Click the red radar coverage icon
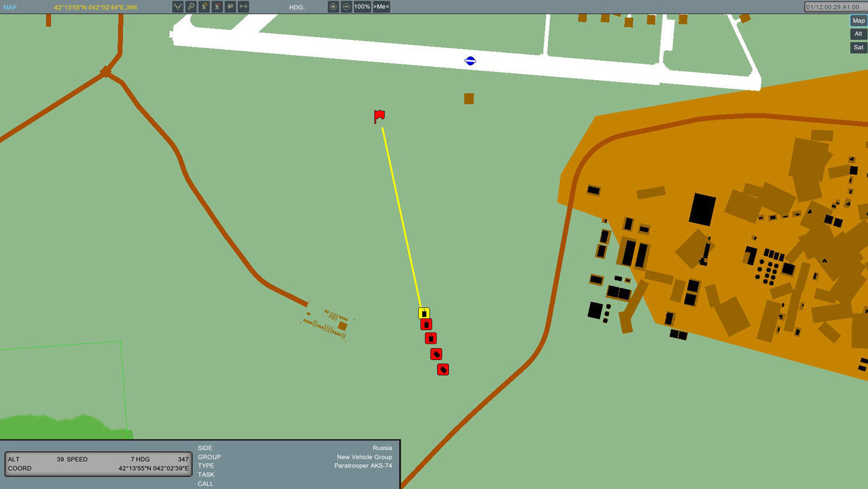Viewport: 868px width, 489px height. click(x=217, y=7)
